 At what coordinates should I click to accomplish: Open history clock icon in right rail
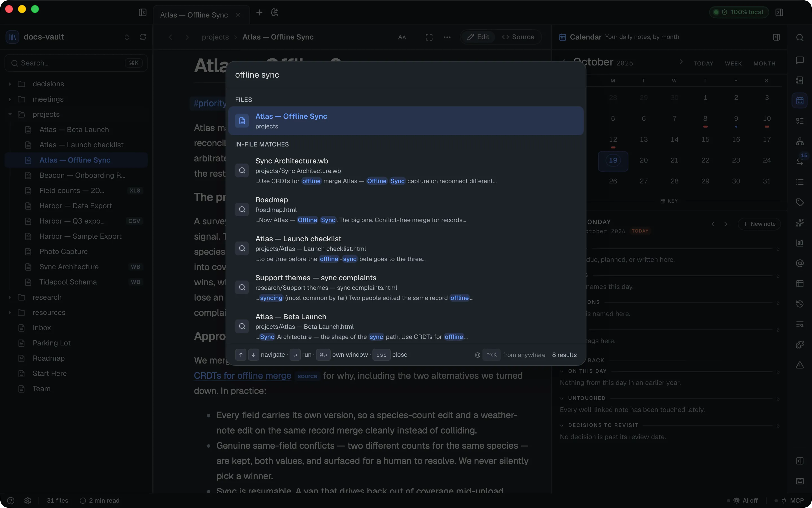coord(800,304)
